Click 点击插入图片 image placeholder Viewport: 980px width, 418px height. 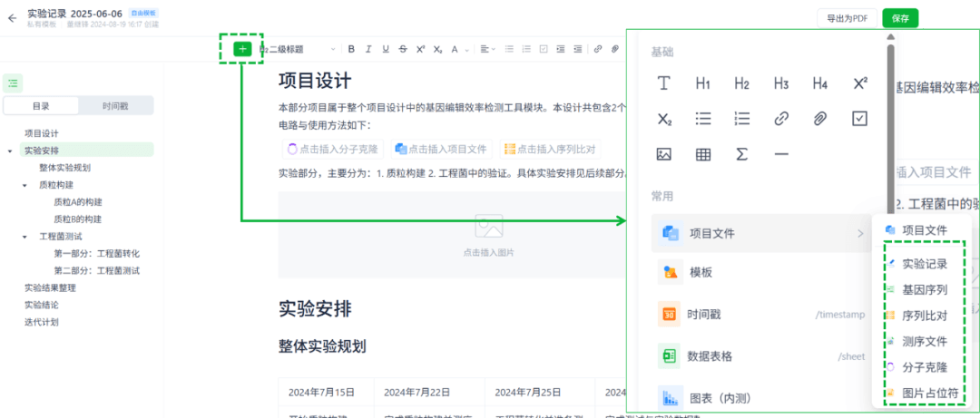pyautogui.click(x=489, y=235)
